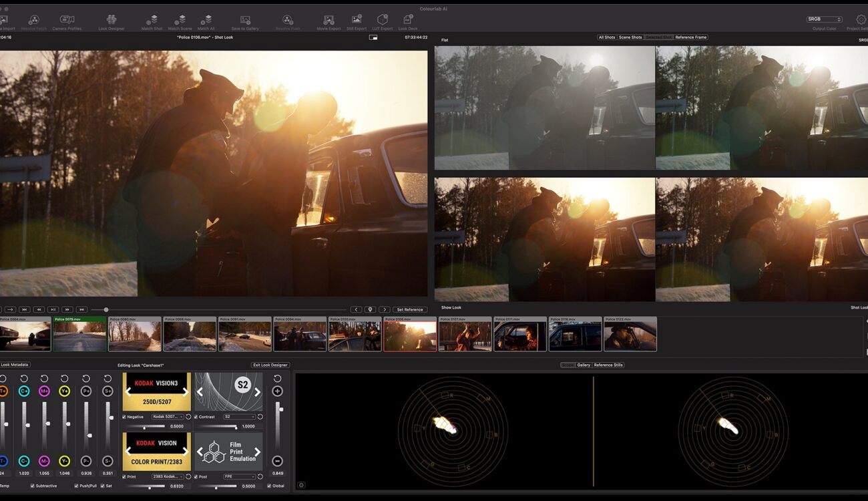Click the Match All icon
The width and height of the screenshot is (868, 501).
(206, 20)
